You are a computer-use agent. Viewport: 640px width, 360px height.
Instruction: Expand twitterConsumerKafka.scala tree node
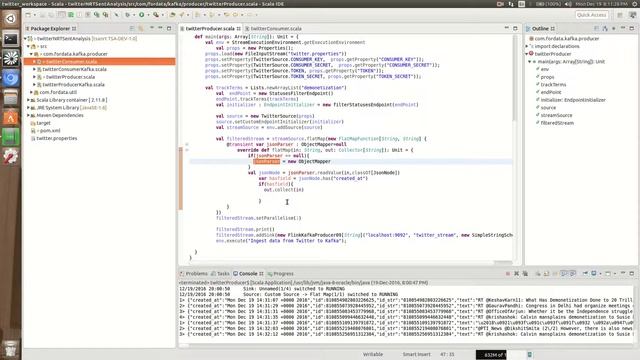pyautogui.click(x=34, y=69)
